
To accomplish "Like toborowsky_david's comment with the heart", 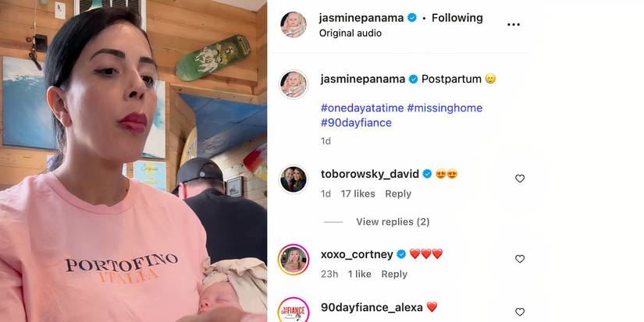I will (520, 179).
